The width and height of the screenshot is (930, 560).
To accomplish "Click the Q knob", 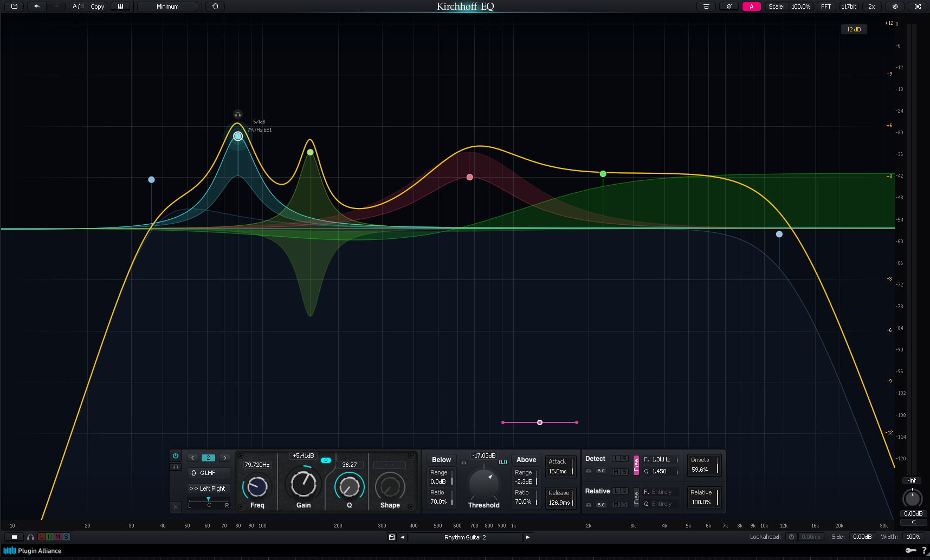I will (x=350, y=486).
